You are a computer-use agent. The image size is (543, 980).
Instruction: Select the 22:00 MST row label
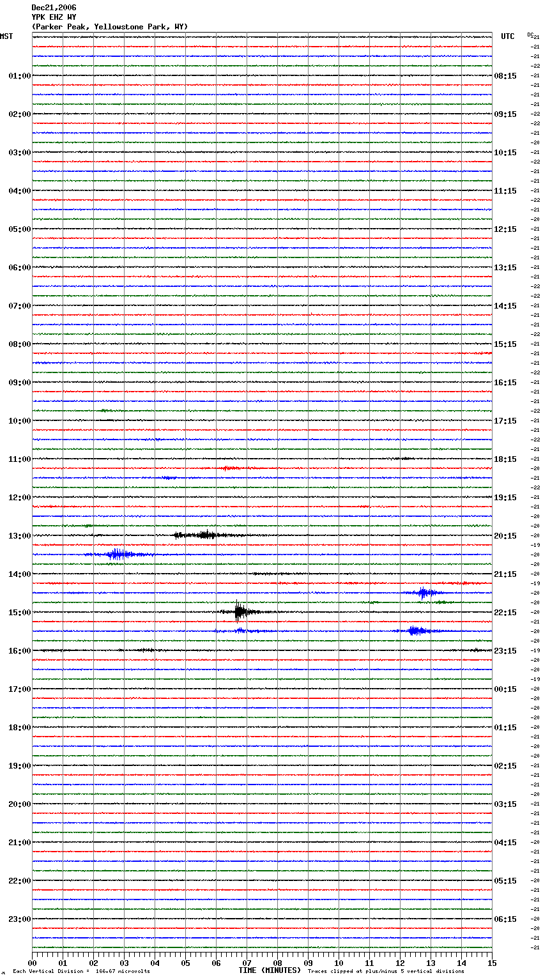point(20,881)
